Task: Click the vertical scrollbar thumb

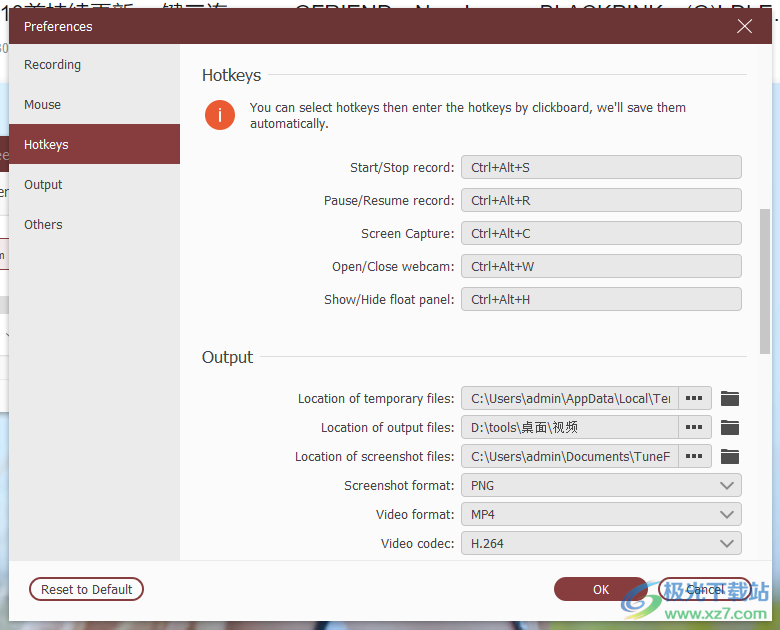Action: (x=765, y=281)
